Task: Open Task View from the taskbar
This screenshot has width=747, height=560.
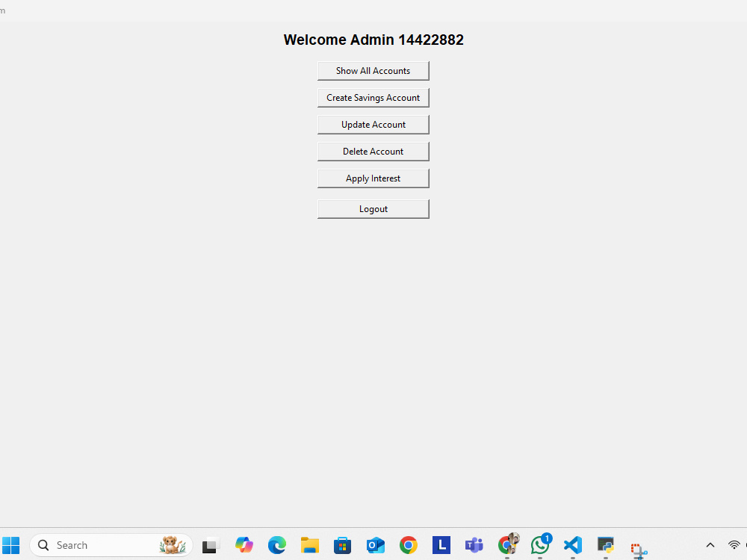Action: [211, 545]
